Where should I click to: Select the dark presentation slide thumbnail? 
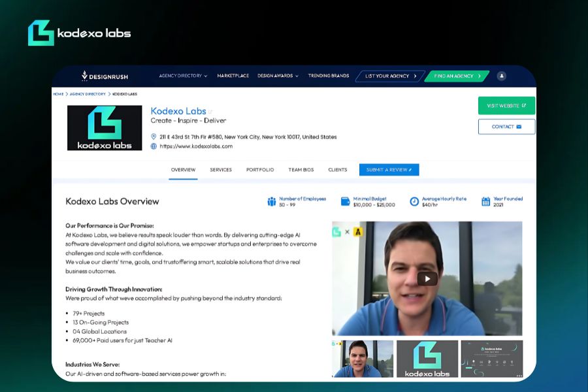coord(491,359)
